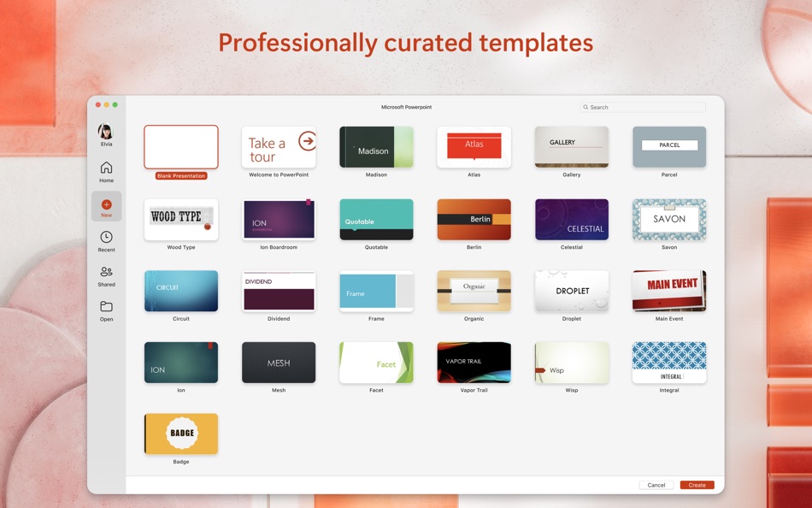Choose the Facet template thumbnail

376,363
